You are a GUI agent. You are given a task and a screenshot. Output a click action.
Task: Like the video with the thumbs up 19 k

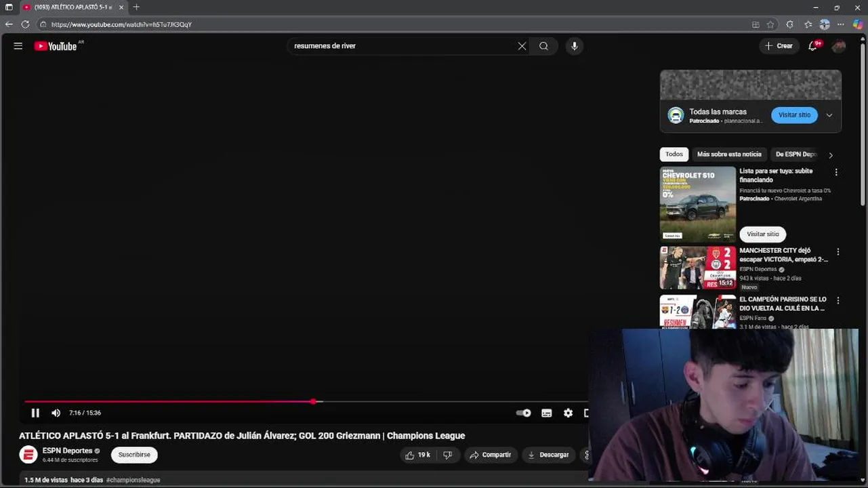tap(417, 455)
